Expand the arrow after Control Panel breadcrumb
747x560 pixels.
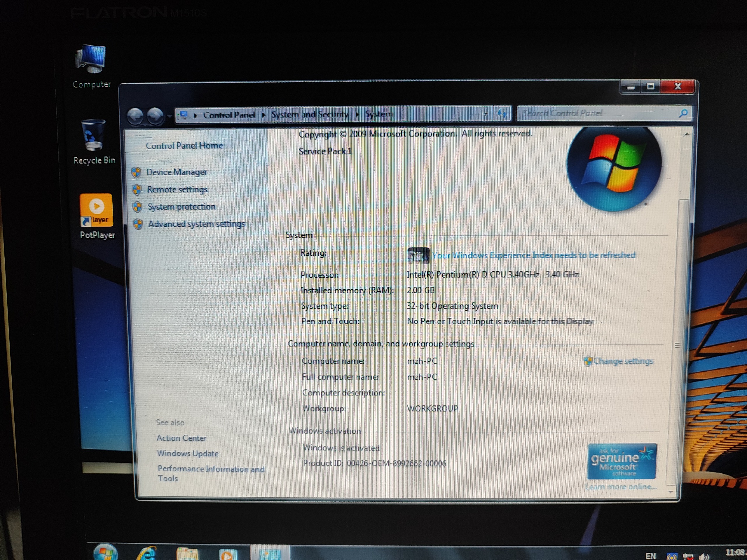[264, 115]
